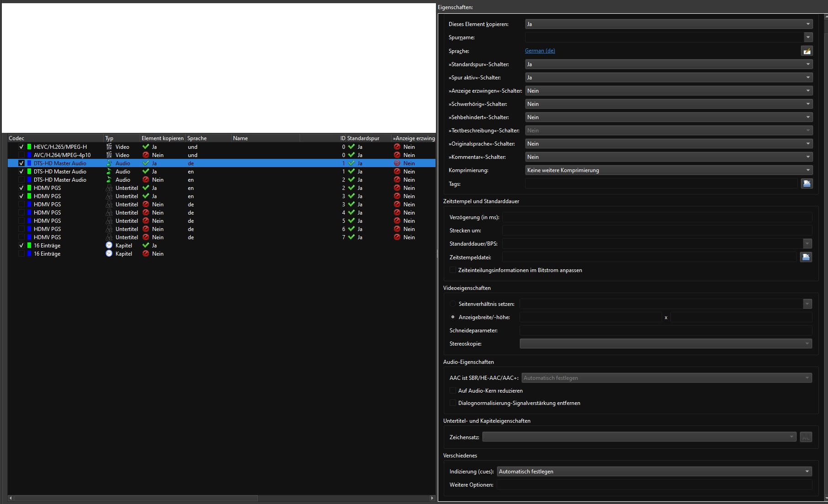Click red Nein icon in AVC/H.264 copy cell
The image size is (828, 504).
146,155
